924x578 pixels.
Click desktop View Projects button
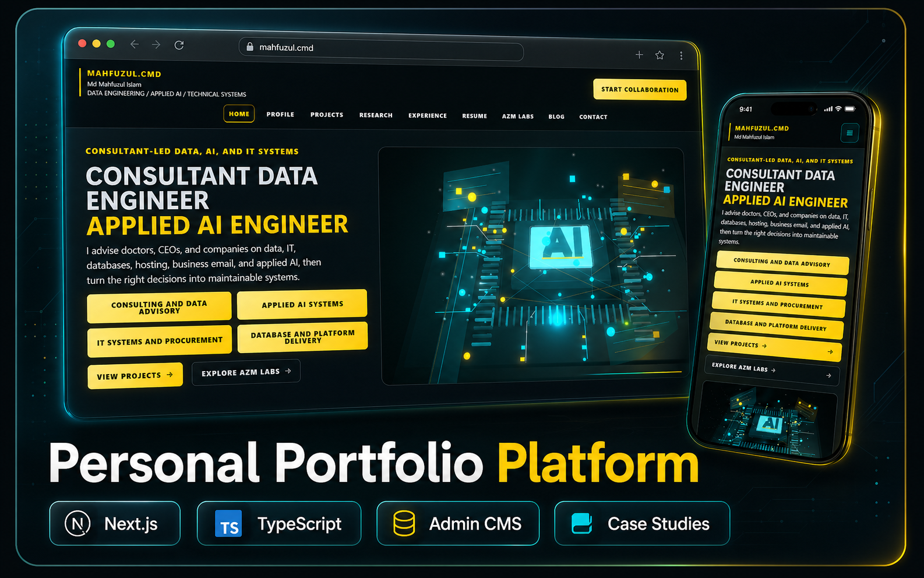135,376
